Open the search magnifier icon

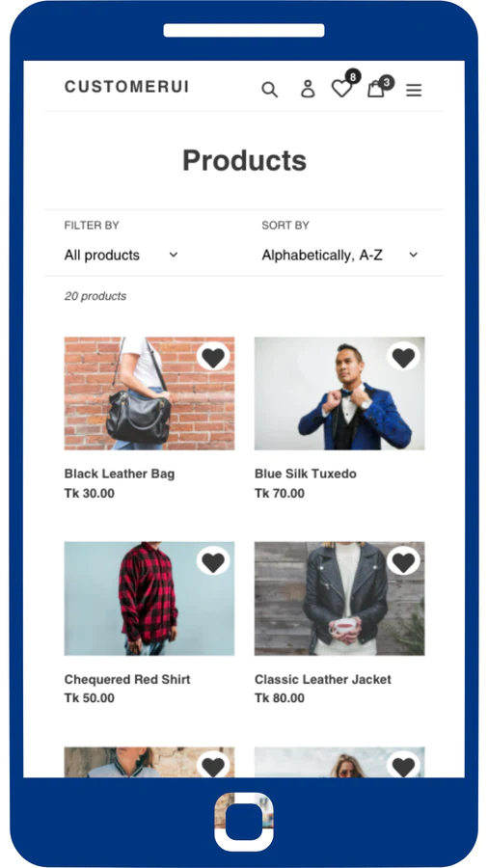[x=269, y=89]
